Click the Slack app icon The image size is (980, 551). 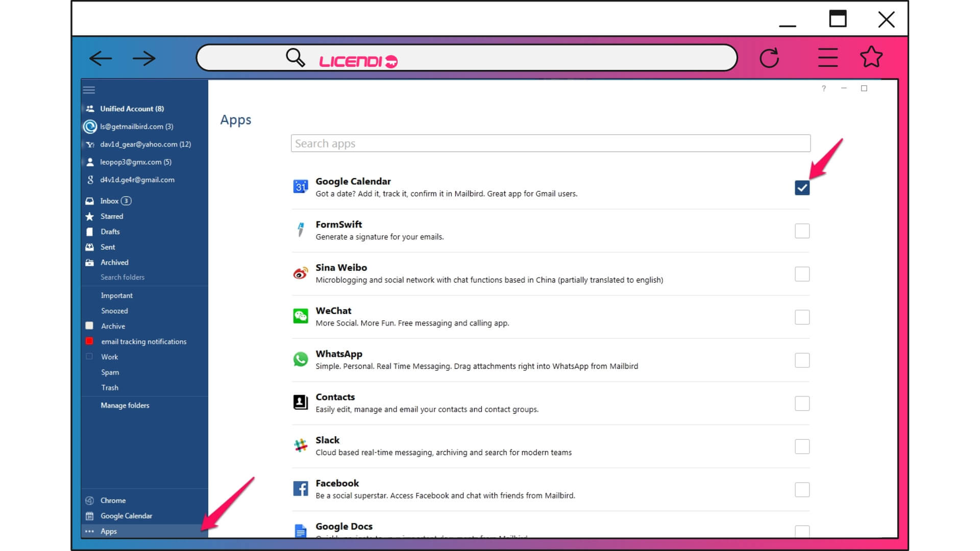tap(300, 445)
